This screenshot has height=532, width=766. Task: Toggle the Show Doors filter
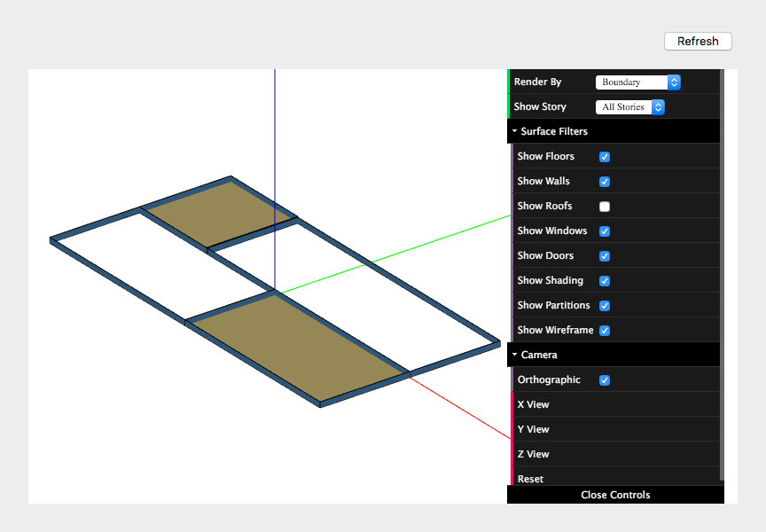coord(604,255)
